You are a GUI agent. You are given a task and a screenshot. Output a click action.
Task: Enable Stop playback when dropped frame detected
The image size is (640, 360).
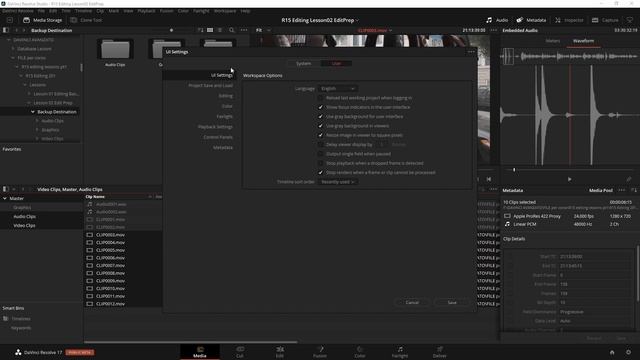pos(320,163)
